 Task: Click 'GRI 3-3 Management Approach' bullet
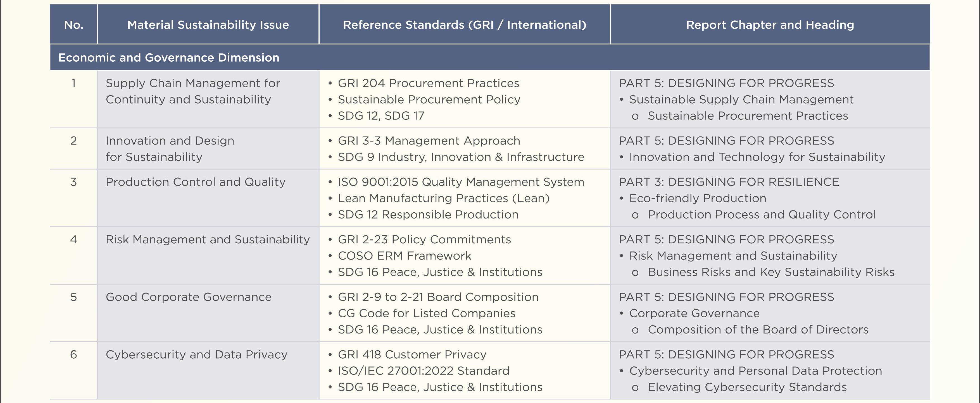(x=429, y=141)
